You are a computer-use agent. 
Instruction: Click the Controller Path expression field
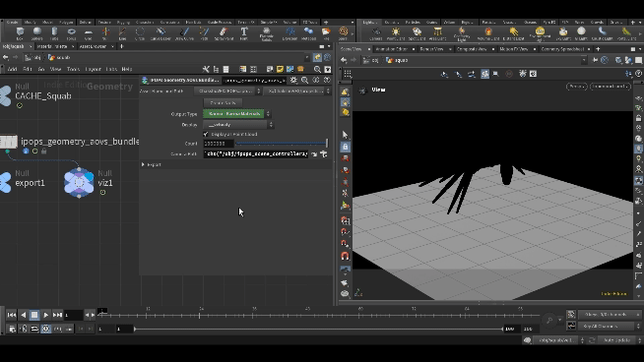[255, 153]
